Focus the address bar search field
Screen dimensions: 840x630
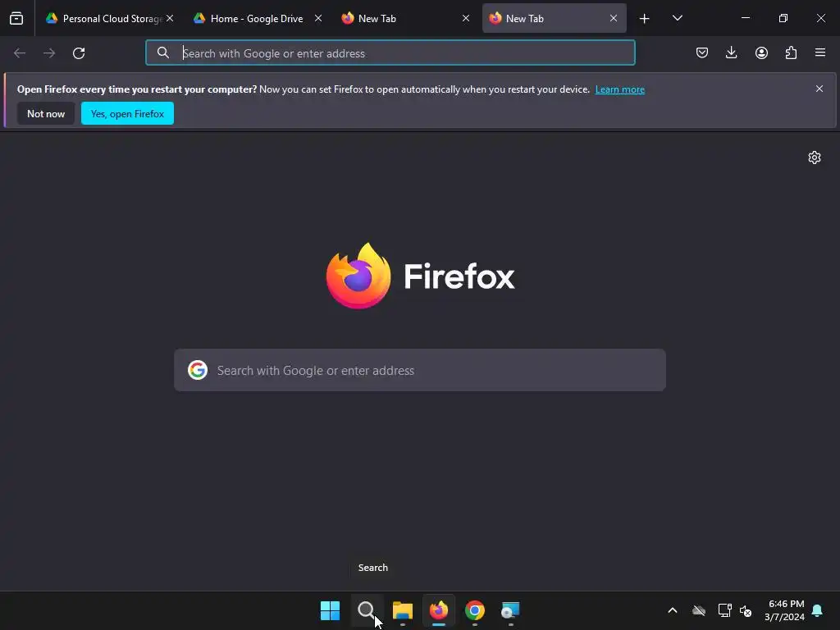pos(390,53)
